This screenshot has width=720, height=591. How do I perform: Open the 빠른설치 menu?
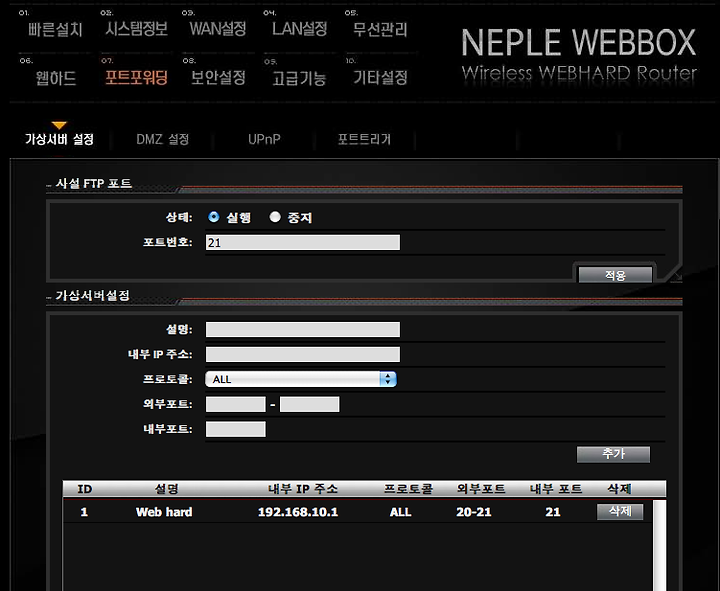tap(55, 30)
